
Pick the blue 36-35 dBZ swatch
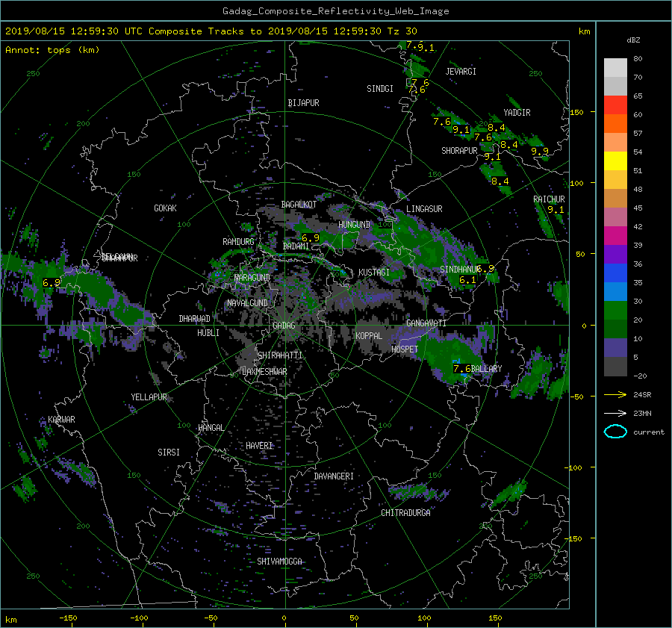tap(615, 273)
